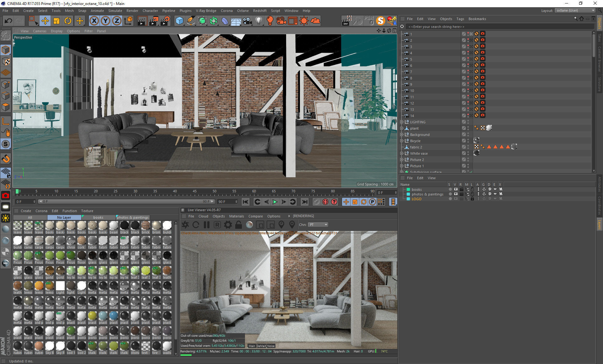
Task: Expand the White vase group
Action: [x=402, y=153]
